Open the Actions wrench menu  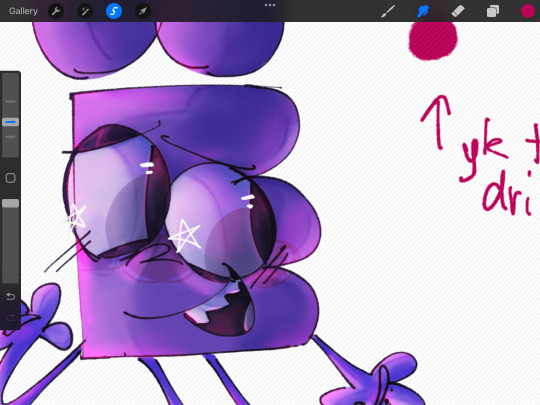pyautogui.click(x=56, y=11)
